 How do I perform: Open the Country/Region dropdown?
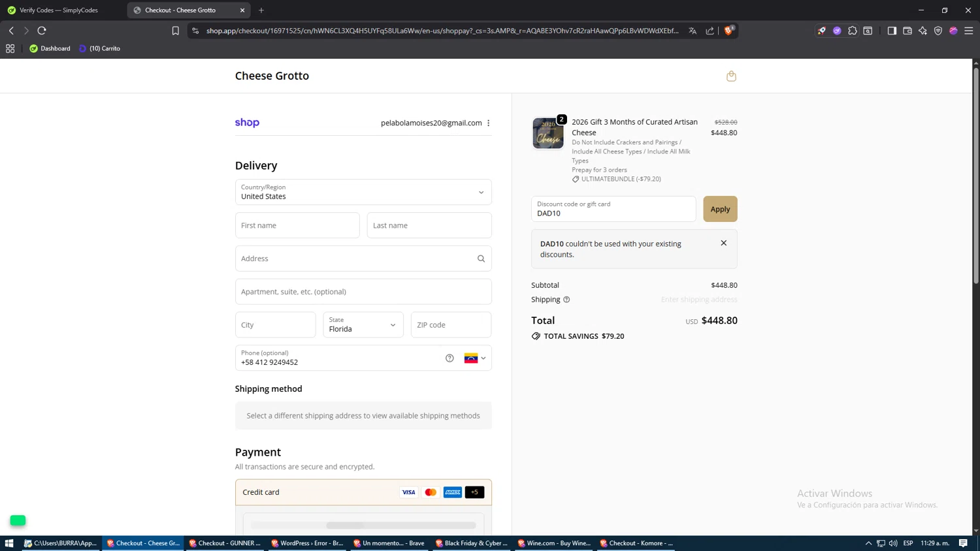tap(363, 192)
